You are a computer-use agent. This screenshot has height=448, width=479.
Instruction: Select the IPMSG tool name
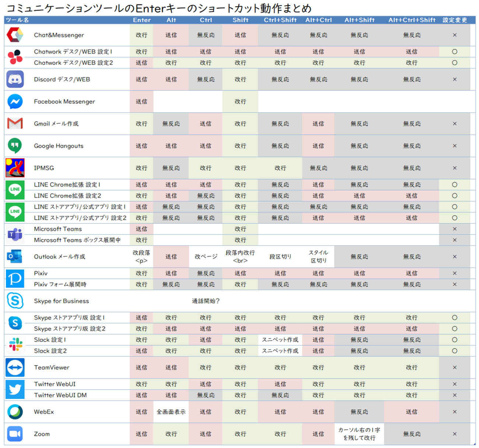pos(44,168)
